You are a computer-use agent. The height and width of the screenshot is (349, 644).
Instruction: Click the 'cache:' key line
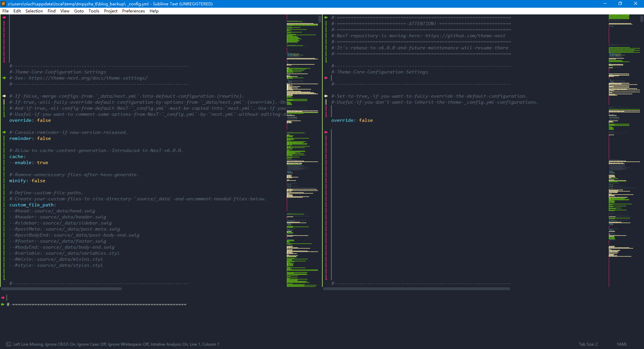(x=17, y=156)
